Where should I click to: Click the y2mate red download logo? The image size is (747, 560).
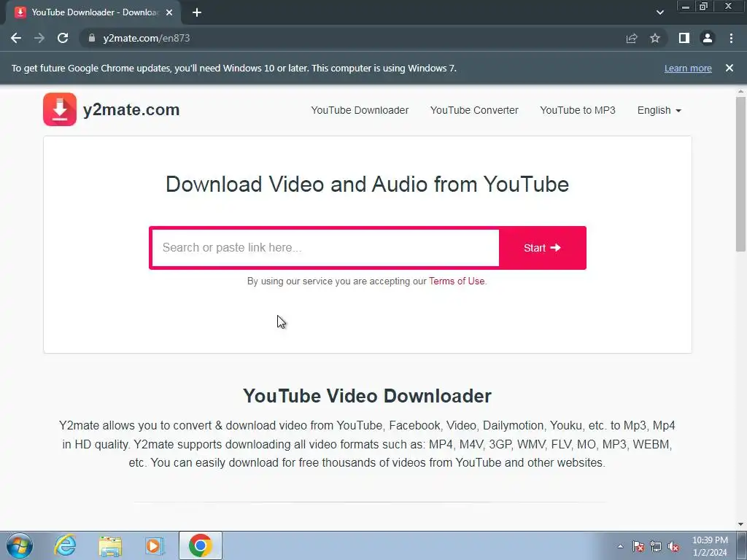[x=60, y=109]
